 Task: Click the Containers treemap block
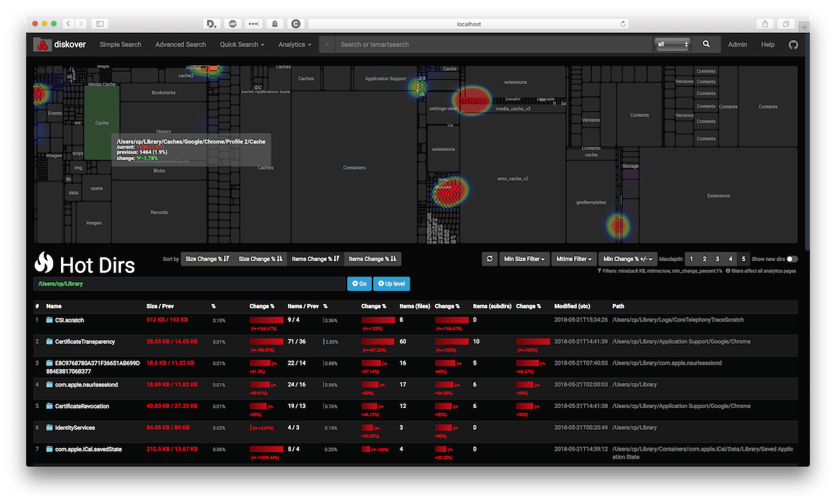[354, 167]
